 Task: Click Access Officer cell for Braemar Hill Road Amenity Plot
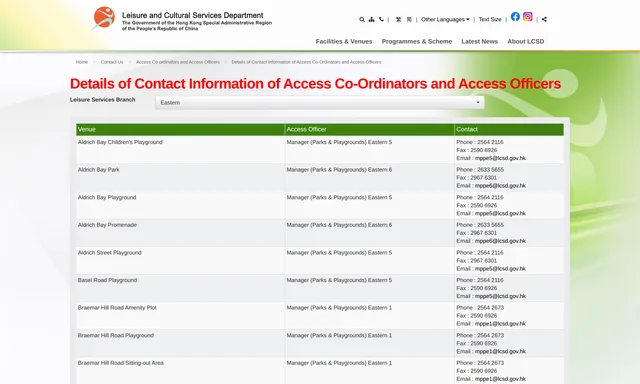tap(369, 315)
